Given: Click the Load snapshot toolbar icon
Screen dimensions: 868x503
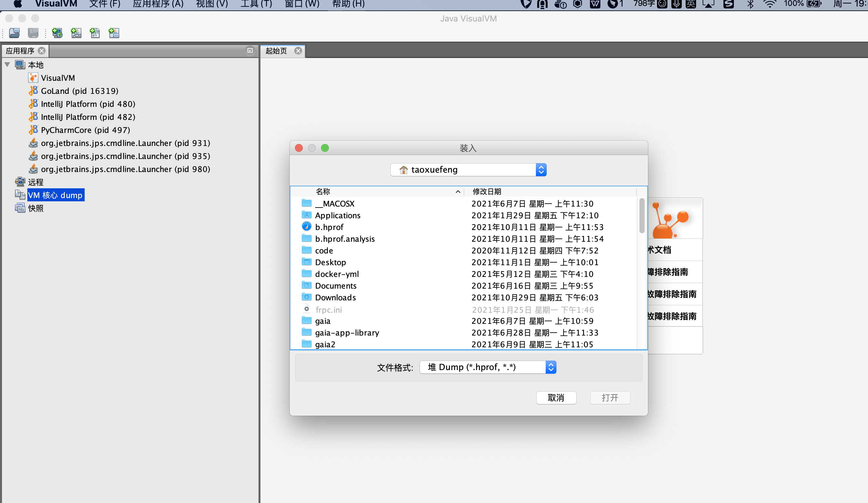Looking at the screenshot, I should click(x=14, y=33).
